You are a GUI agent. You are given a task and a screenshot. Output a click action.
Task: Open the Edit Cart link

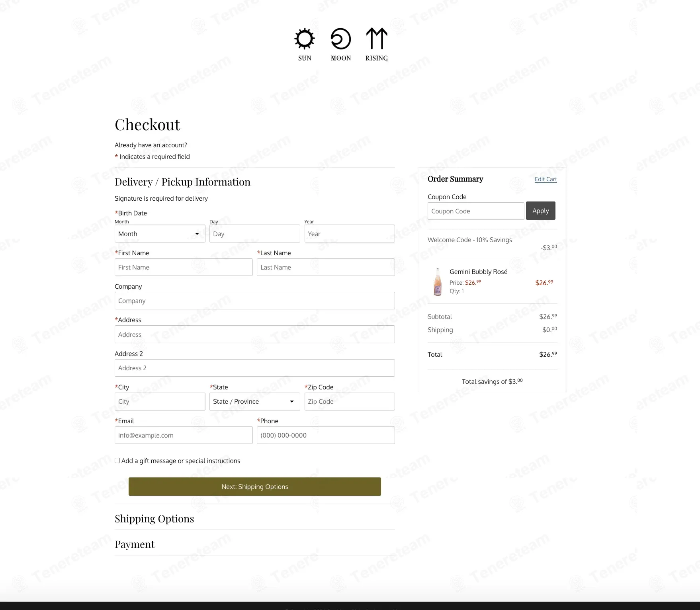(546, 179)
